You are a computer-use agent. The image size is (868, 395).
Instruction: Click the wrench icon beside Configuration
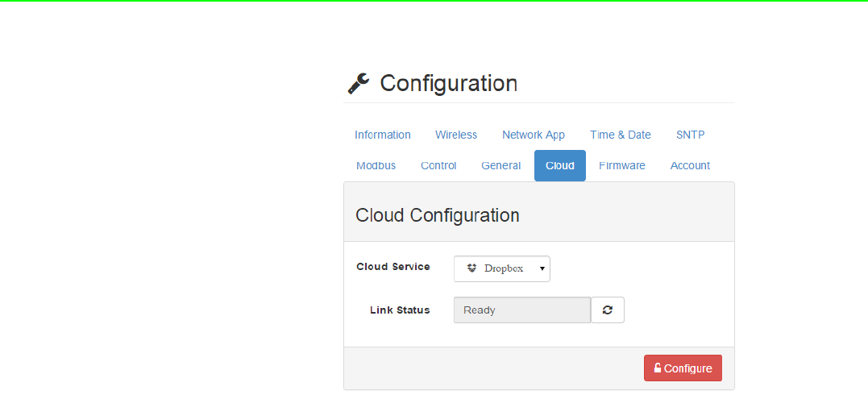[x=358, y=83]
